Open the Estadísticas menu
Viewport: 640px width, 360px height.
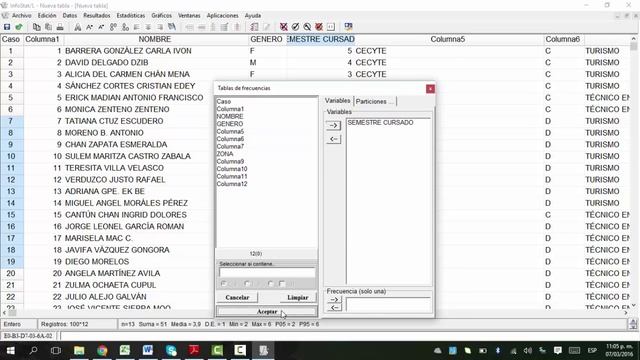click(131, 16)
